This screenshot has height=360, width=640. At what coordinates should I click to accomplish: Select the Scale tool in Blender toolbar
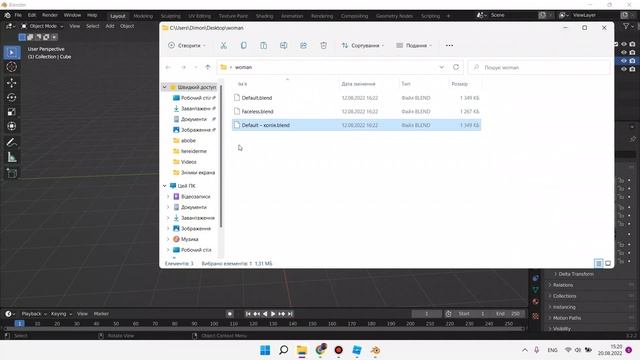[x=11, y=112]
